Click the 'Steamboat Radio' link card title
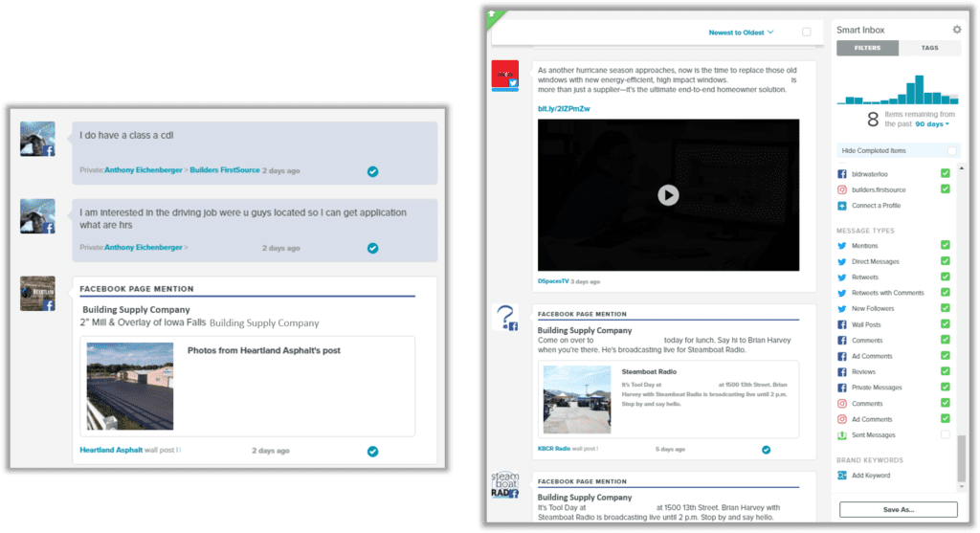The width and height of the screenshot is (980, 533). point(649,372)
